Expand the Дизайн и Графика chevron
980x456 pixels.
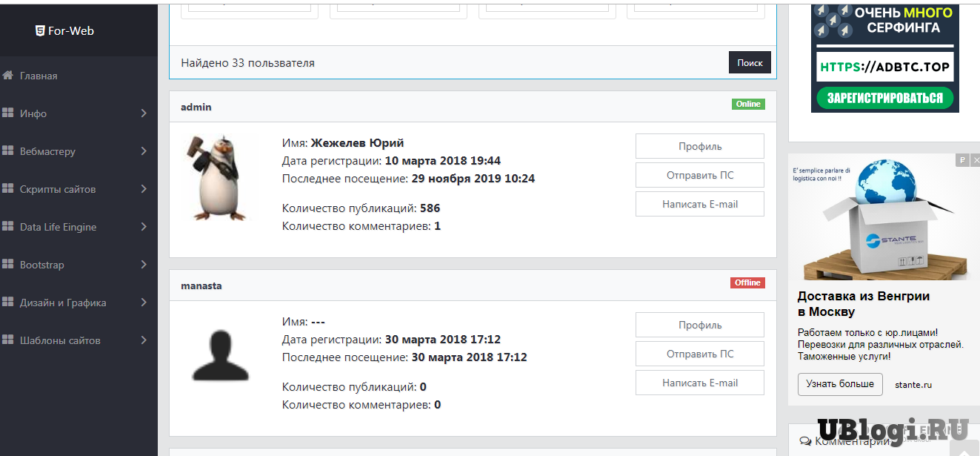(x=144, y=303)
